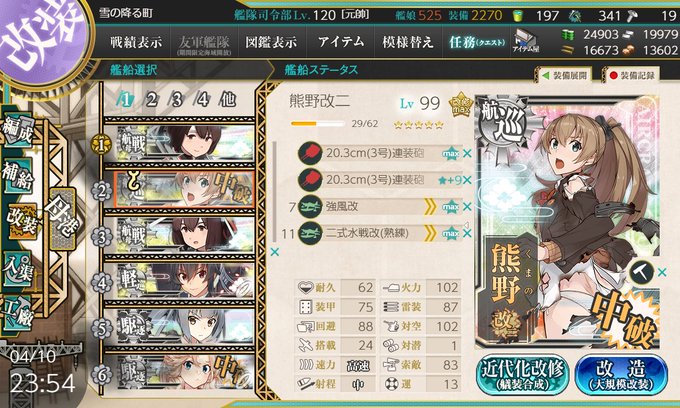Click the 強風改 seaplane equipment icon

[310, 206]
